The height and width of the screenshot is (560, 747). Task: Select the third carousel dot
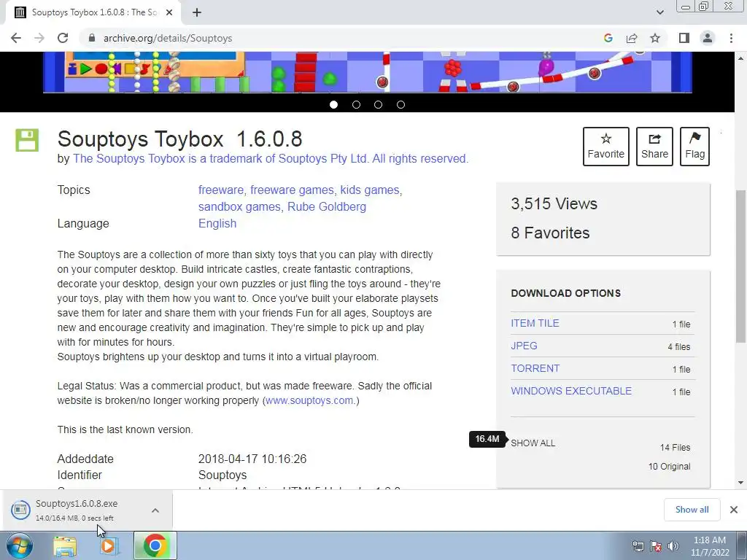pos(379,105)
